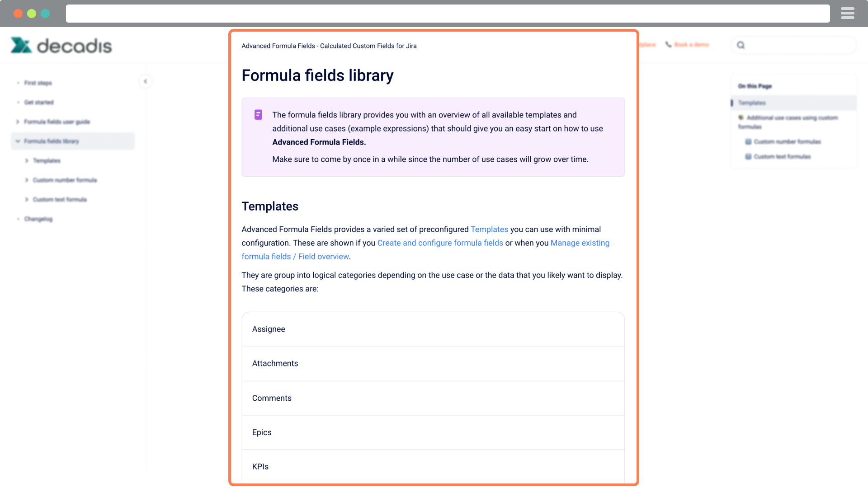Open Get started in sidebar
868x488 pixels.
tap(39, 103)
